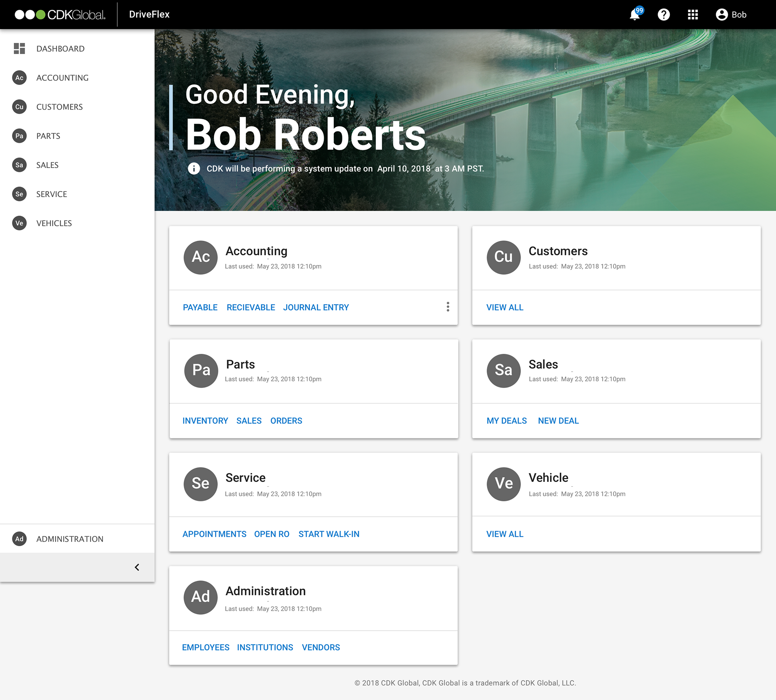Click VIEW ALL under Customers card
This screenshot has height=700, width=776.
tap(504, 307)
